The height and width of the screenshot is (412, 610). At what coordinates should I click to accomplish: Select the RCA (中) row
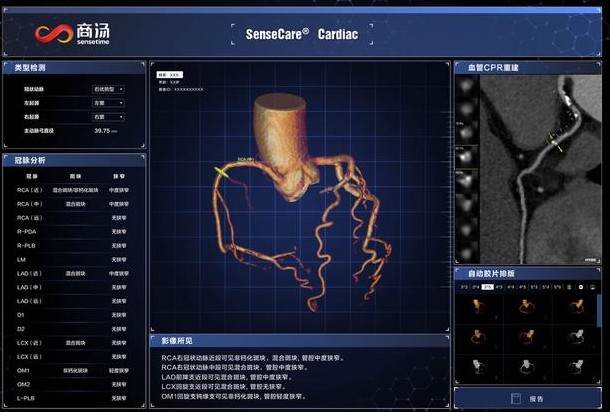[x=74, y=204]
